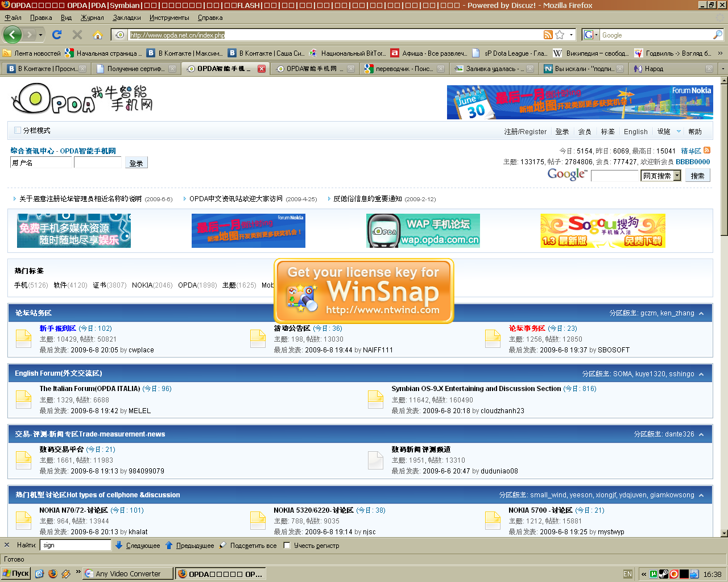Image resolution: width=728 pixels, height=582 pixels.
Task: Click the RSS feed icon in address bar
Action: (548, 35)
